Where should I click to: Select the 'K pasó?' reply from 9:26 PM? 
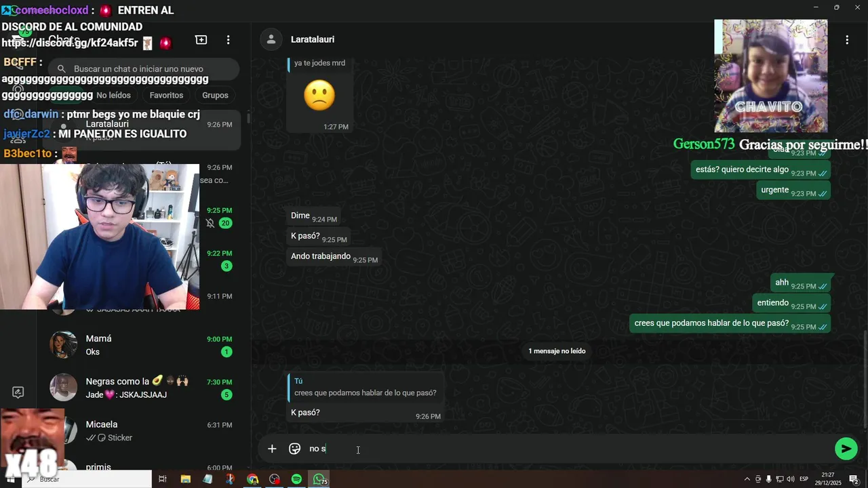(366, 413)
